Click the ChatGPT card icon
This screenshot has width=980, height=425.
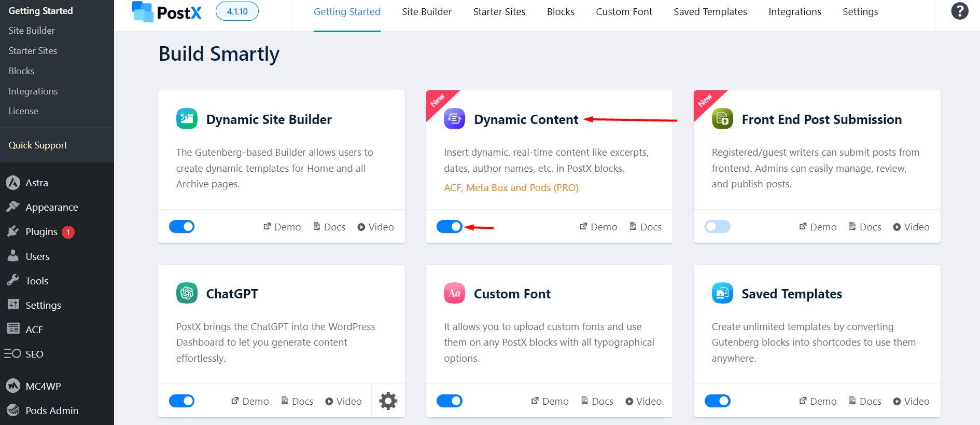[x=187, y=293]
